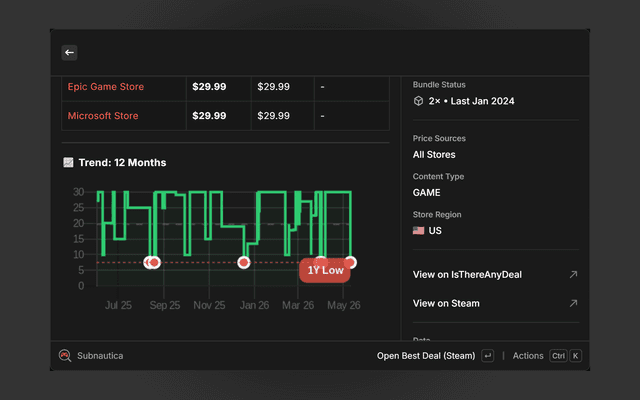Screen dimensions: 640x400
Task: Click the Bundle Status label
Action: point(439,84)
